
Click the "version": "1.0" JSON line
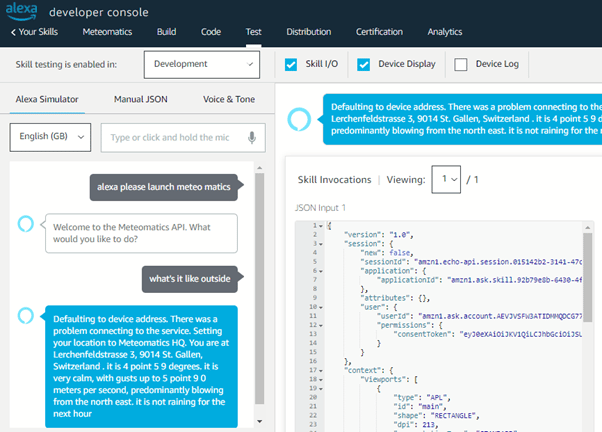(x=379, y=235)
